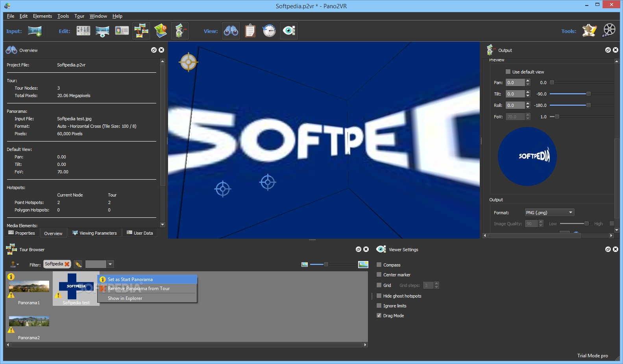Select the left blue point hotspot marker
The width and height of the screenshot is (623, 364).
(x=223, y=189)
